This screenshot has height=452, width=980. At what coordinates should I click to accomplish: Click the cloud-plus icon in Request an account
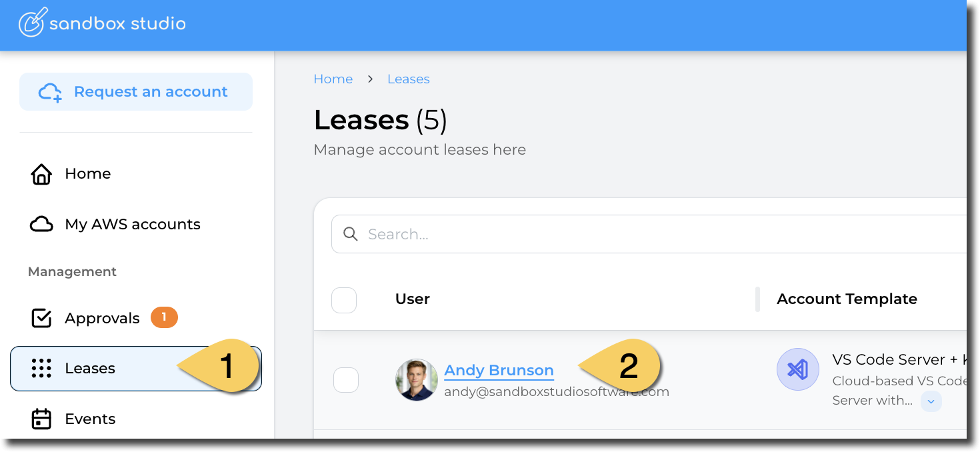pos(50,92)
